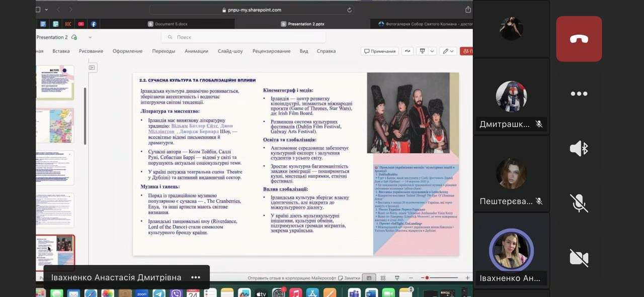The width and height of the screenshot is (644, 297).
Task: Adjust the zoom slider in status bar
Action: click(x=428, y=278)
